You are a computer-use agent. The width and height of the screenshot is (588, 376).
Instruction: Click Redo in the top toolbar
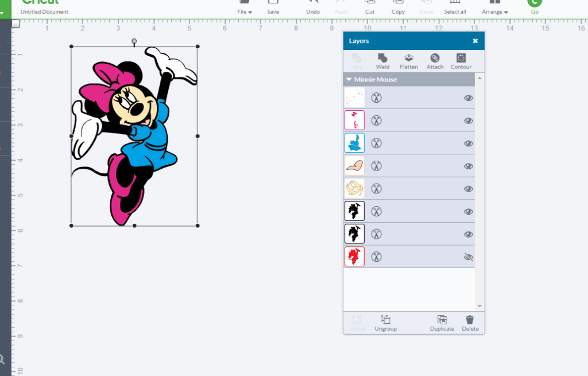click(341, 8)
